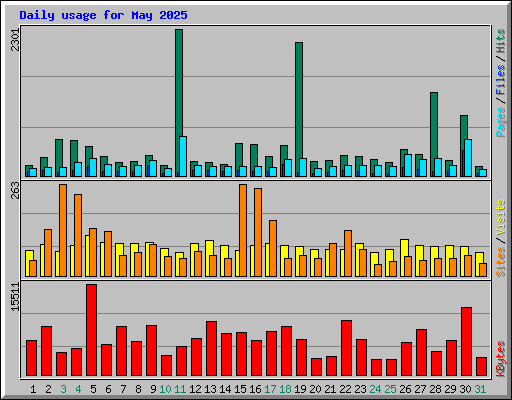This screenshot has width=512, height=400.
Task: Click the Files legend label
Action: (x=500, y=80)
